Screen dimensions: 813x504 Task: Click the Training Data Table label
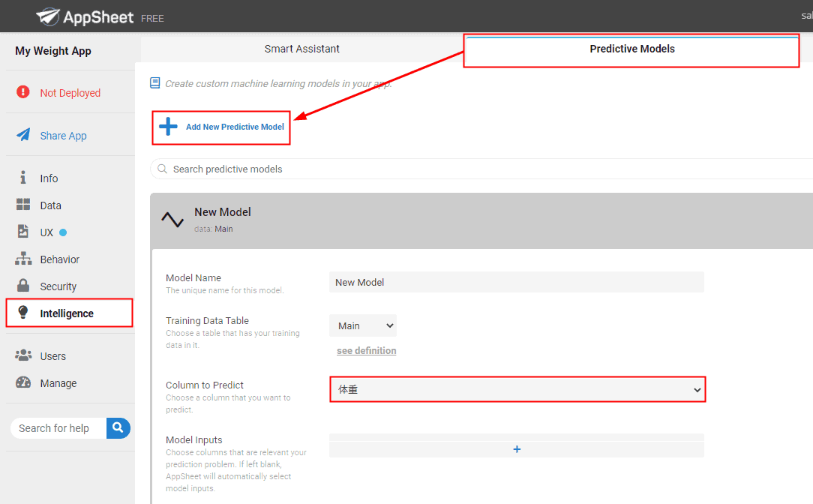pos(207,320)
